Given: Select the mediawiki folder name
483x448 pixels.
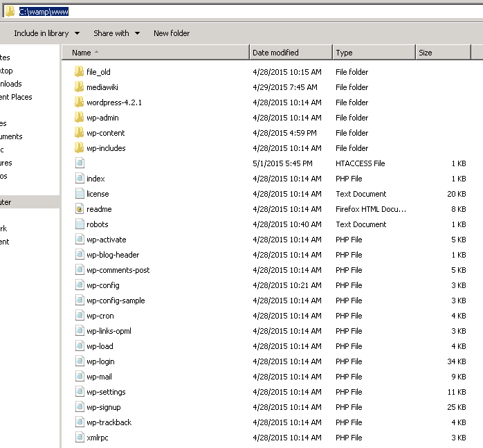Looking at the screenshot, I should [102, 87].
